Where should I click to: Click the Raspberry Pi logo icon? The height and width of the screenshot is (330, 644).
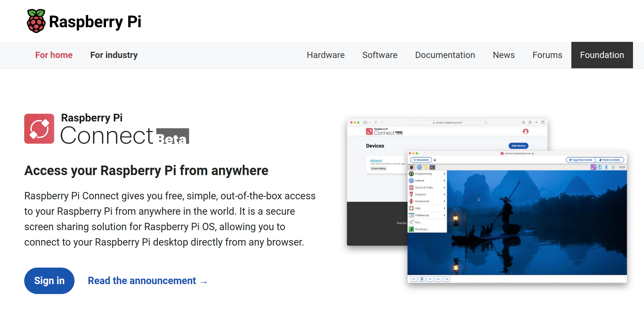(x=36, y=21)
